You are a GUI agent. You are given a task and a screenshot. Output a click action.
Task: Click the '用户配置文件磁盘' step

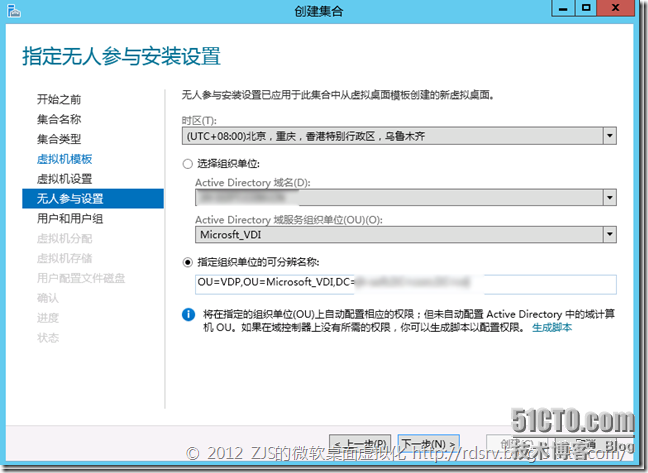pos(81,278)
